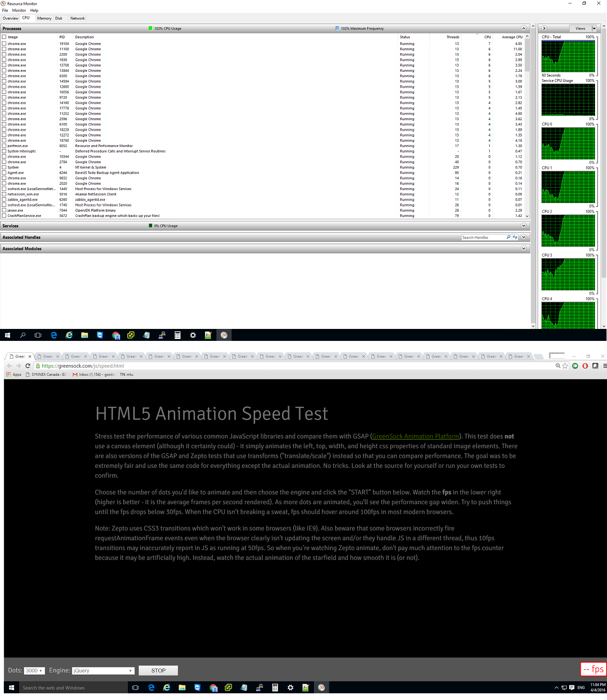This screenshot has height=700, width=607.
Task: Open the Chrome hamburger menu icon
Action: pos(605,366)
